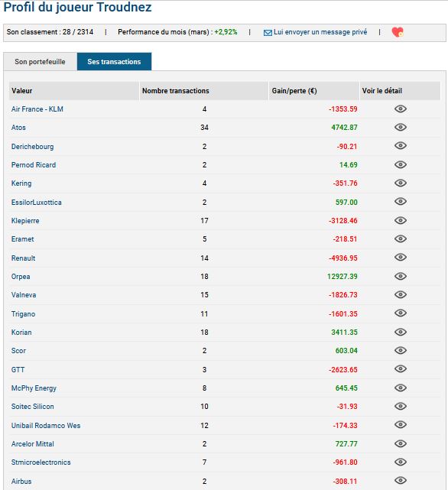Switch to Son portefeuille tab
Screen dimensions: 448x490
tap(40, 62)
